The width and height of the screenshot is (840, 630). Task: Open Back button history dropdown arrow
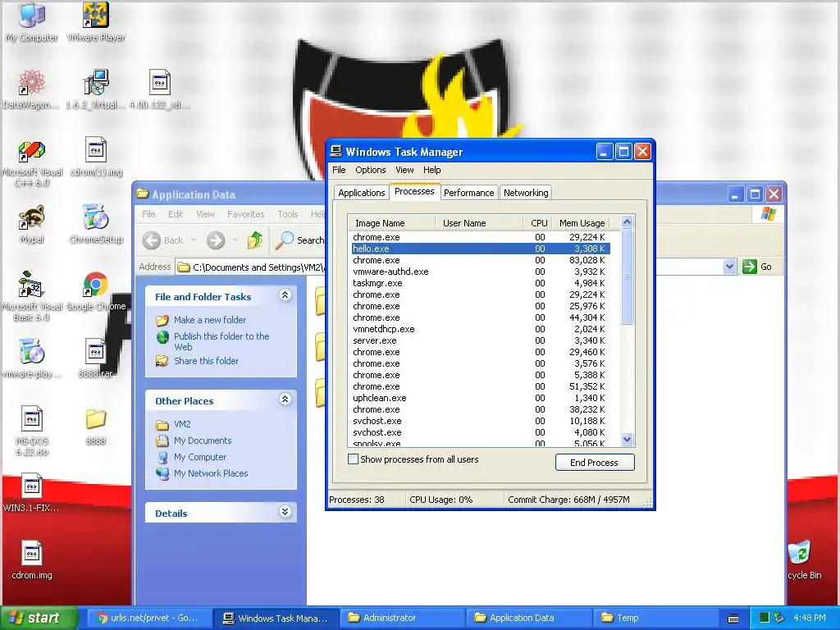point(194,240)
